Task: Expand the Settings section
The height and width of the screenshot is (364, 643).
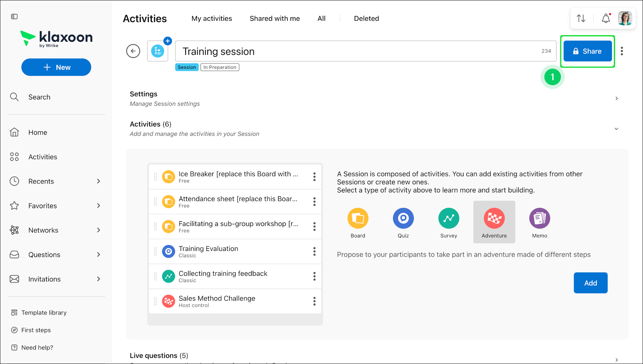Action: click(x=617, y=98)
